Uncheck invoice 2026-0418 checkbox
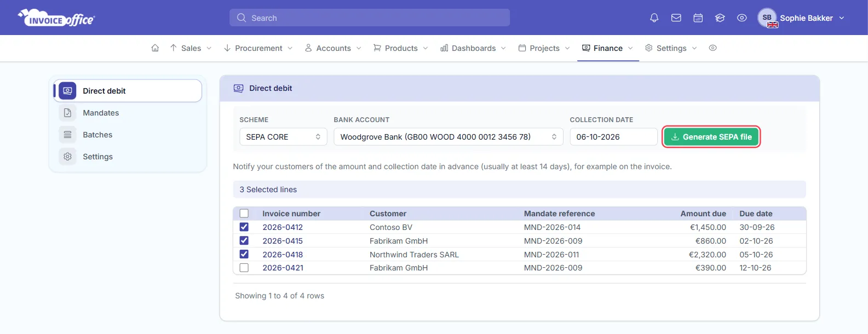Screen dimensions: 868x334 coord(244,255)
